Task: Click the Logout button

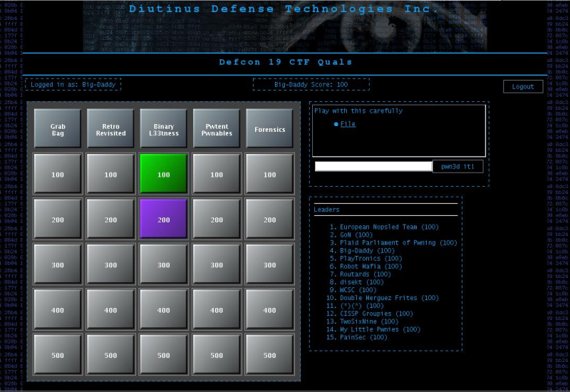Action: (523, 86)
